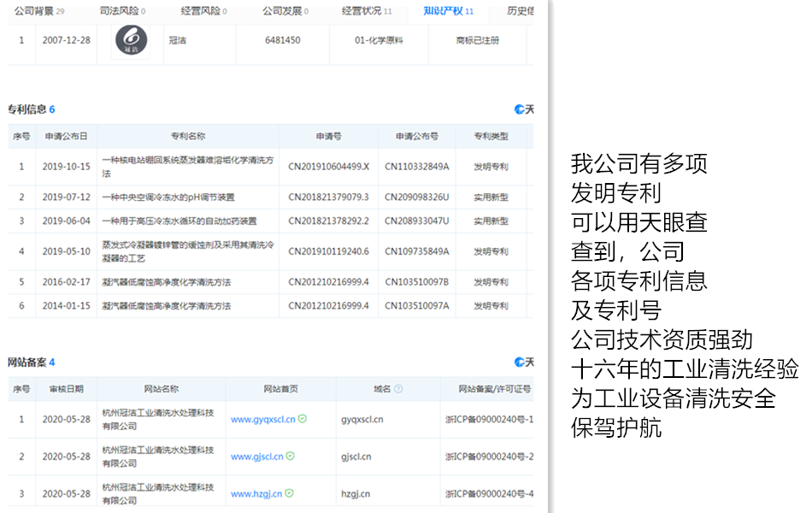Click the help icon next to 域名
The width and height of the screenshot is (812, 513).
coord(398,389)
